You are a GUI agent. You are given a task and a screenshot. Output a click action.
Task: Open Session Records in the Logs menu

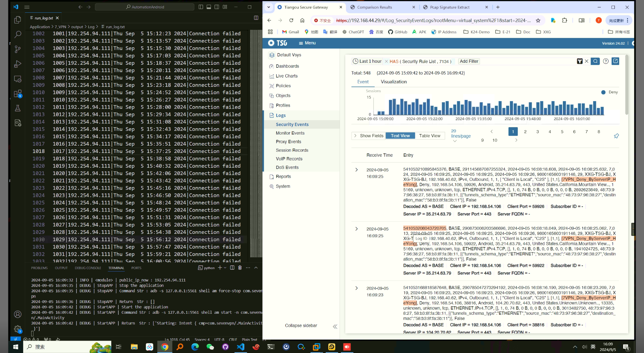click(292, 150)
